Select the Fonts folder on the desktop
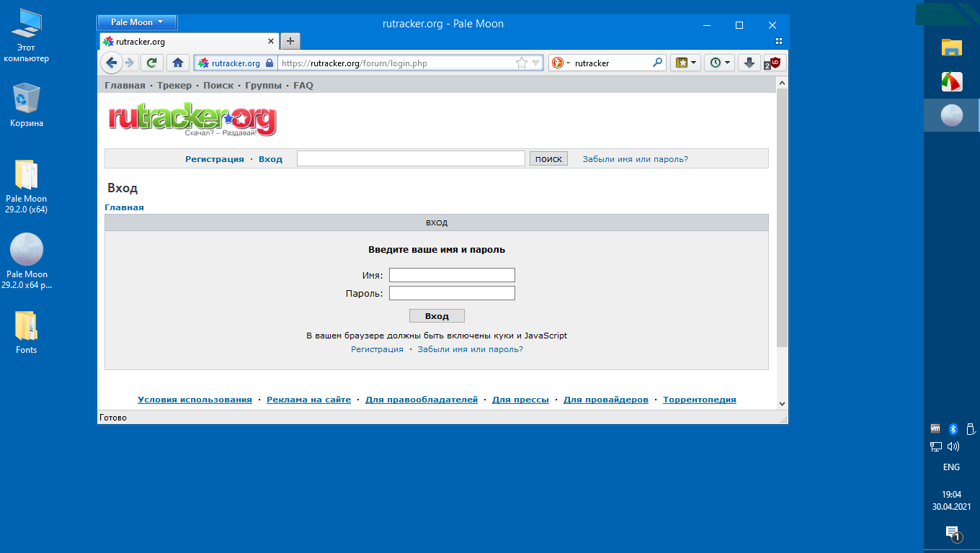Screen dimensions: 980x553 pyautogui.click(x=26, y=333)
